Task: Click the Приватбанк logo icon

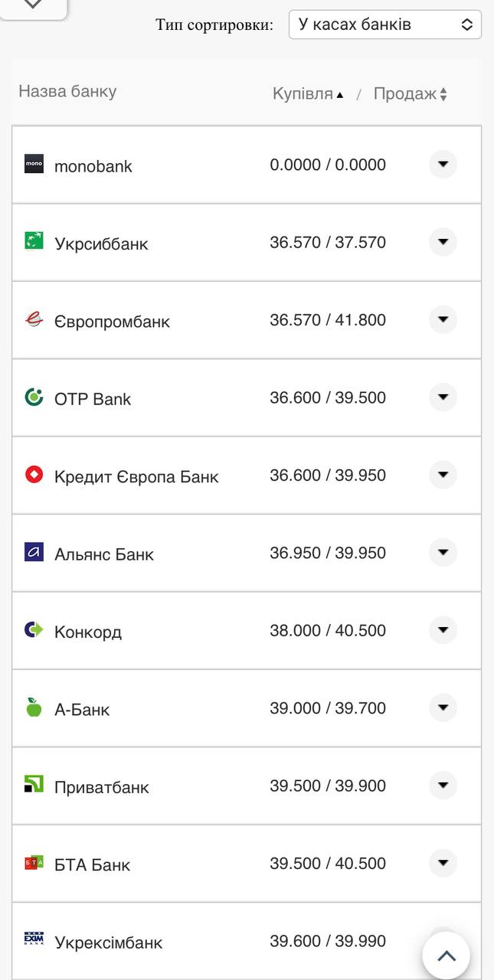Action: (x=34, y=786)
